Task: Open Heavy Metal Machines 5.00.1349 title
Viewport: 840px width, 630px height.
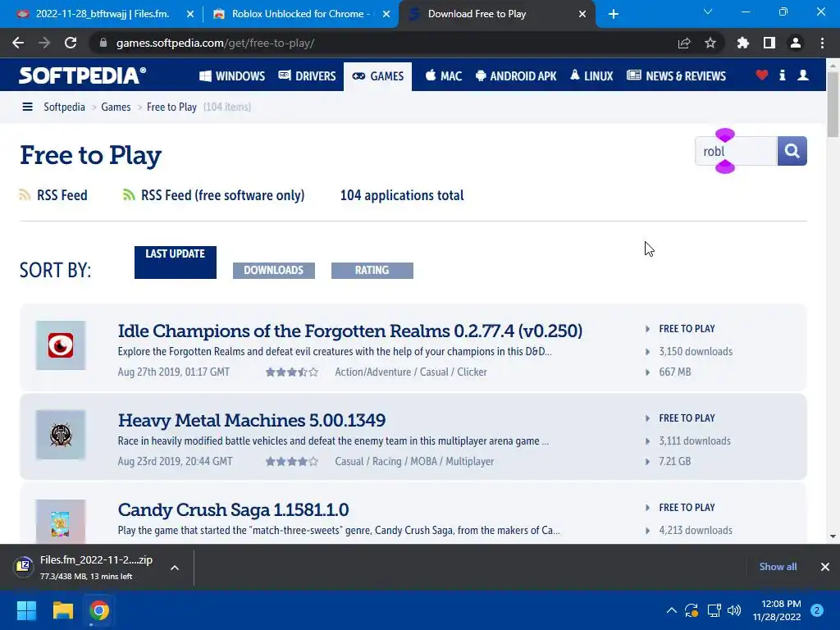Action: pos(252,421)
